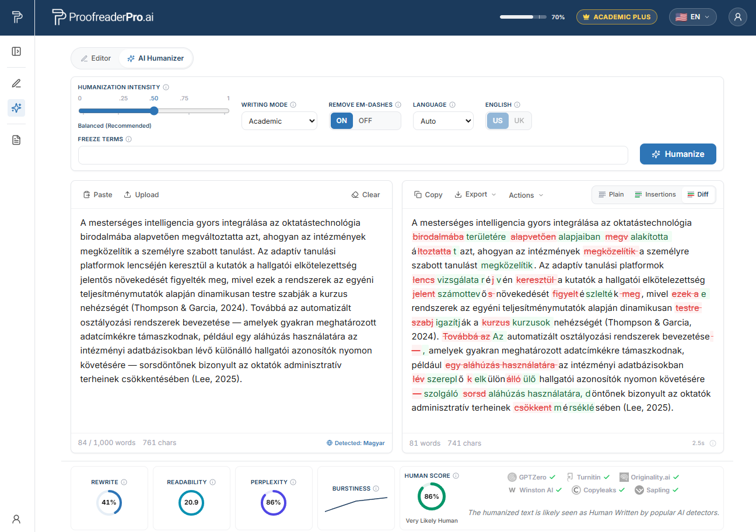Open the Editor pen icon in sidebar
Viewport: 756px width, 532px height.
click(16, 83)
